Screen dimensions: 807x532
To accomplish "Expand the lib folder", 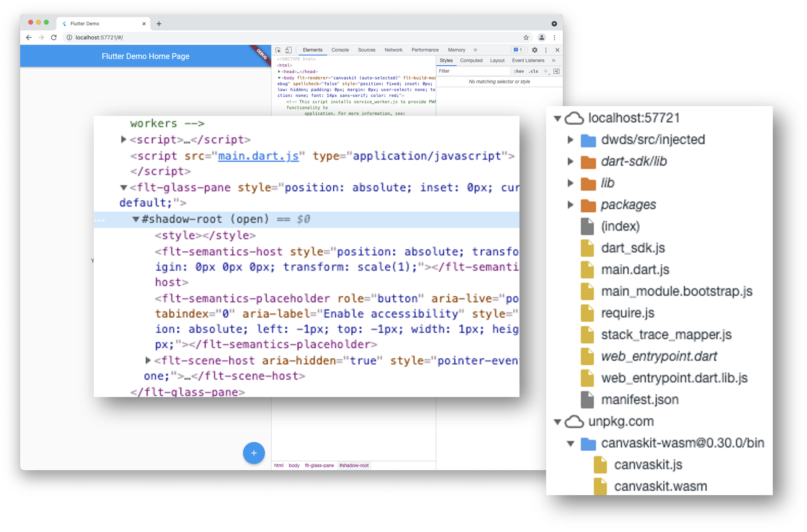I will point(571,183).
